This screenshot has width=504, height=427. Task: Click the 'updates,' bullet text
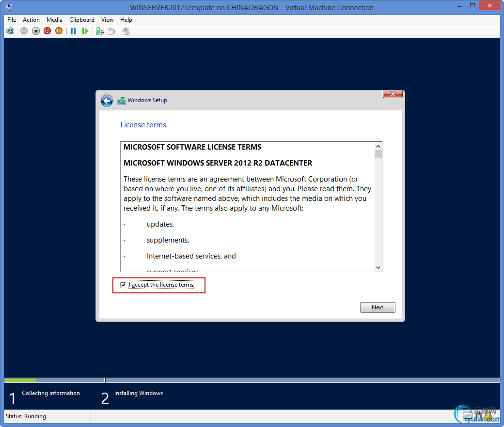[160, 224]
